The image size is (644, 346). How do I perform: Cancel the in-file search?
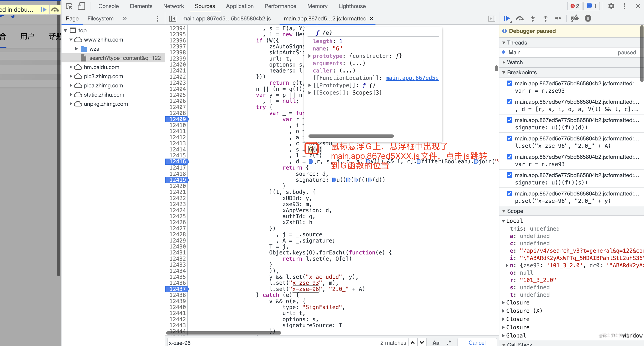(x=477, y=343)
